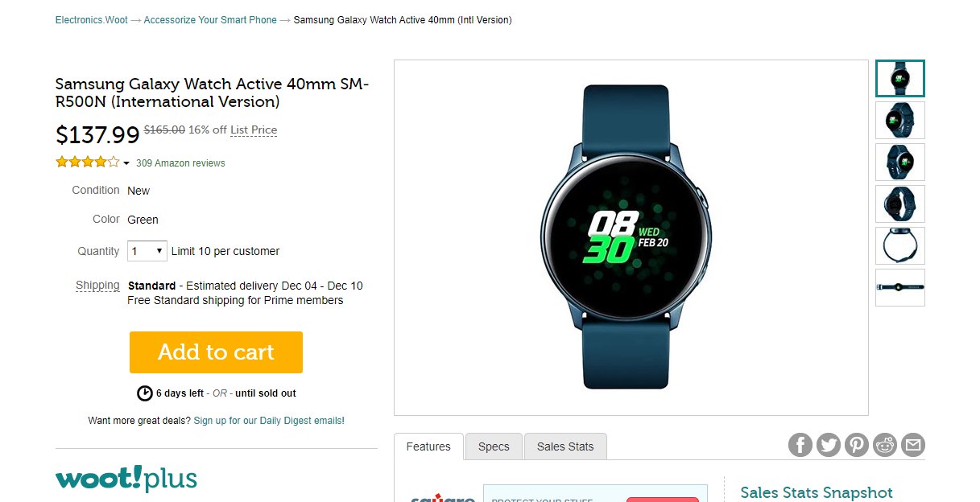Select the watch side-profile ring thumbnail

pos(900,245)
